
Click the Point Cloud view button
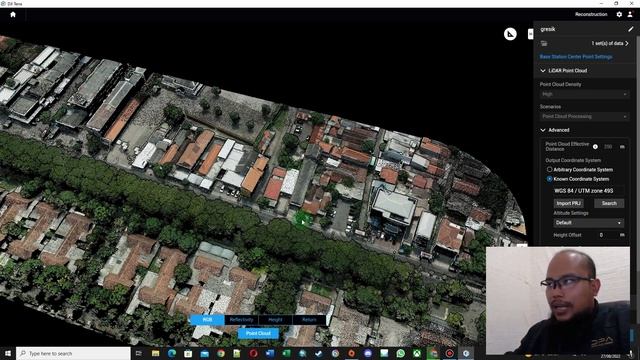[258, 333]
